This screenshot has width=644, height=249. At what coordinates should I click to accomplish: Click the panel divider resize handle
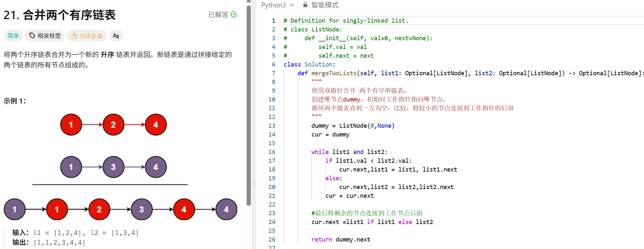(254, 184)
